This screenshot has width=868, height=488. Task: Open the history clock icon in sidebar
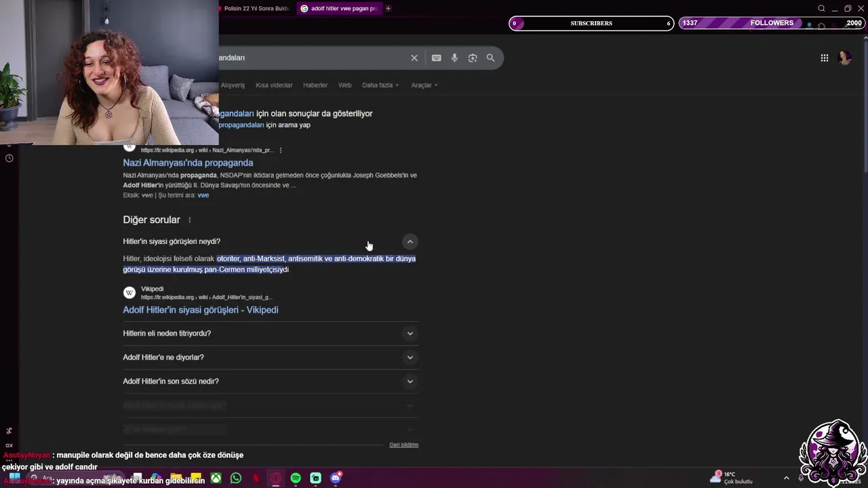click(x=9, y=158)
